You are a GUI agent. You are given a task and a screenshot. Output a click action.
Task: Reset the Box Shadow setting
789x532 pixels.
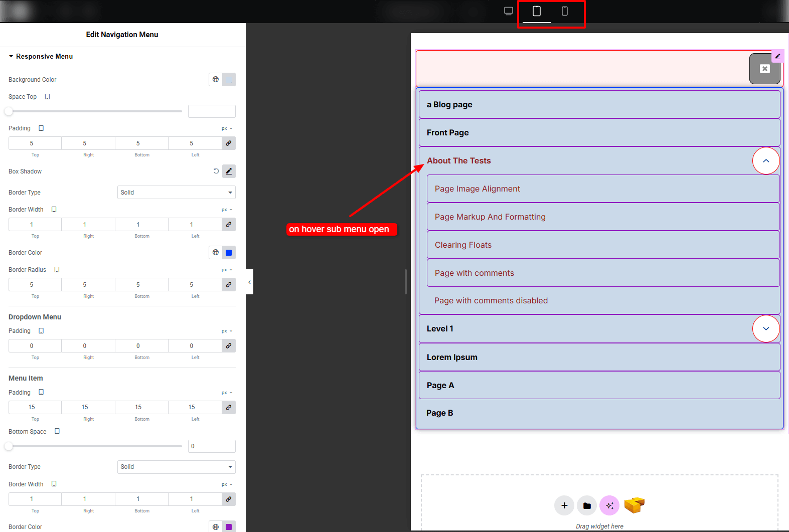[216, 171]
